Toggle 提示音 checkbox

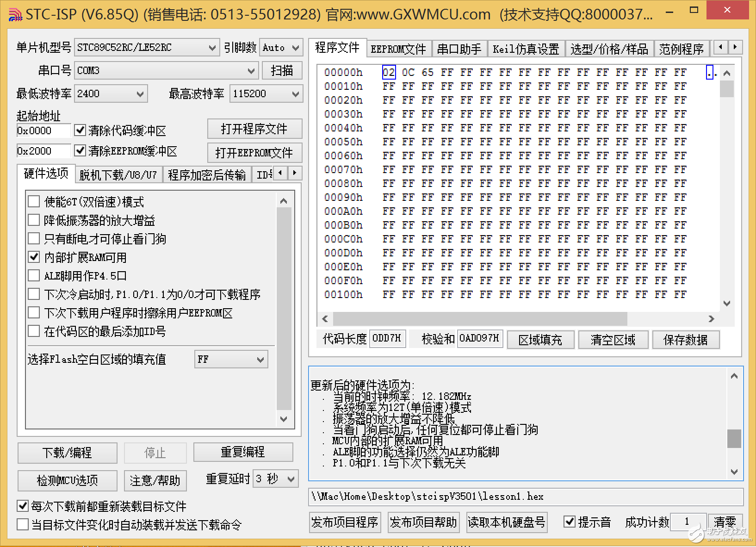(x=570, y=522)
